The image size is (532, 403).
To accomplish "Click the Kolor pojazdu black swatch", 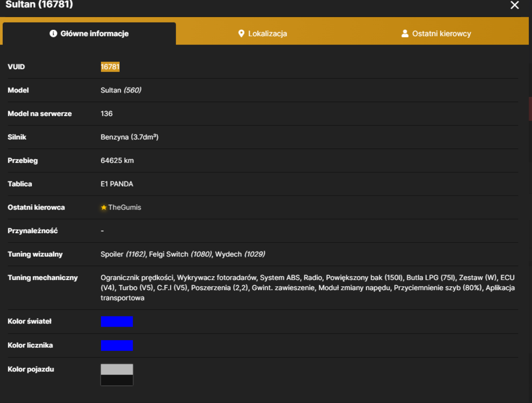I will click(x=116, y=380).
